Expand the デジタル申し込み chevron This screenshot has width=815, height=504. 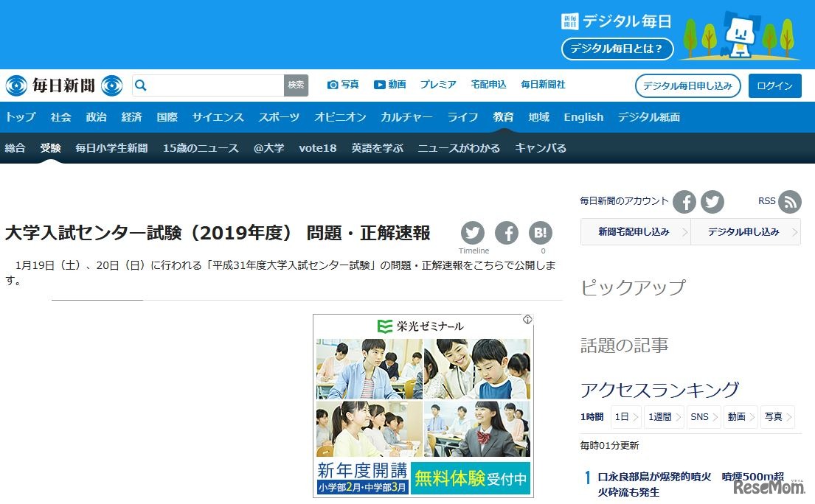point(795,232)
